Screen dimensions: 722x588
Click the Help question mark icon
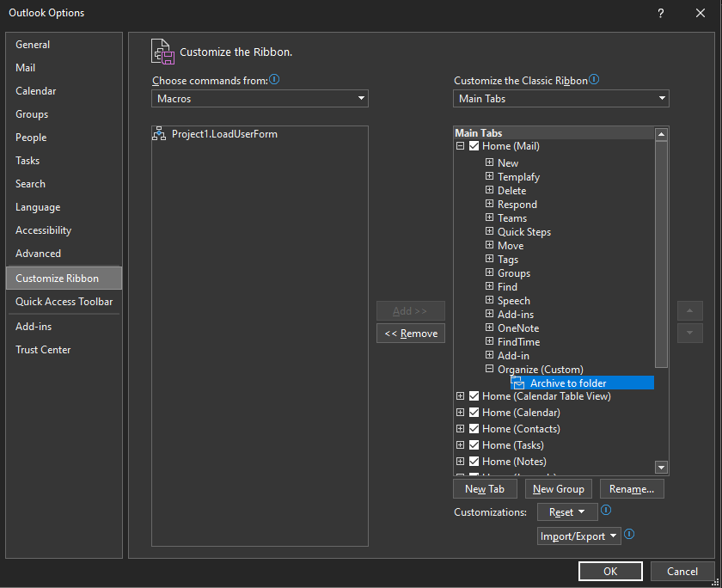(661, 13)
